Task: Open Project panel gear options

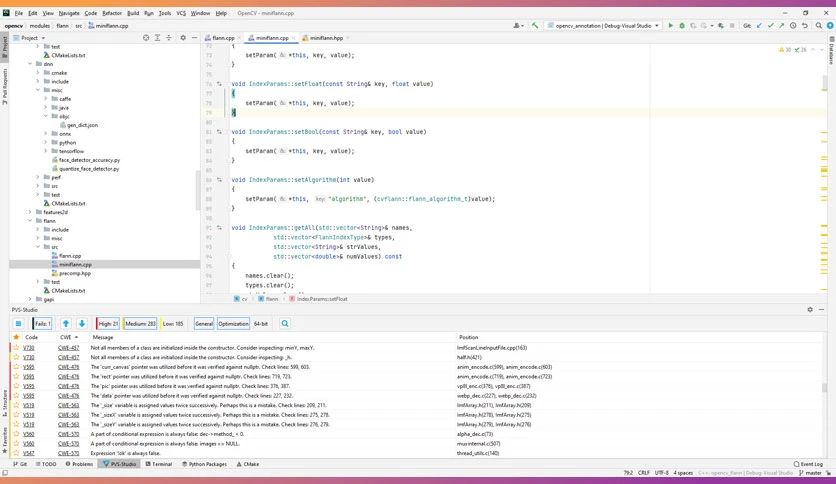Action: [x=183, y=38]
